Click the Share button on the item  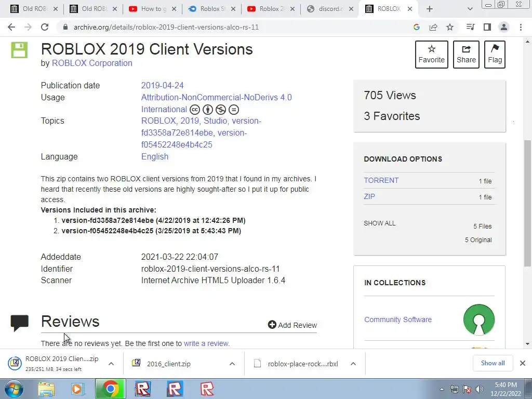point(466,54)
